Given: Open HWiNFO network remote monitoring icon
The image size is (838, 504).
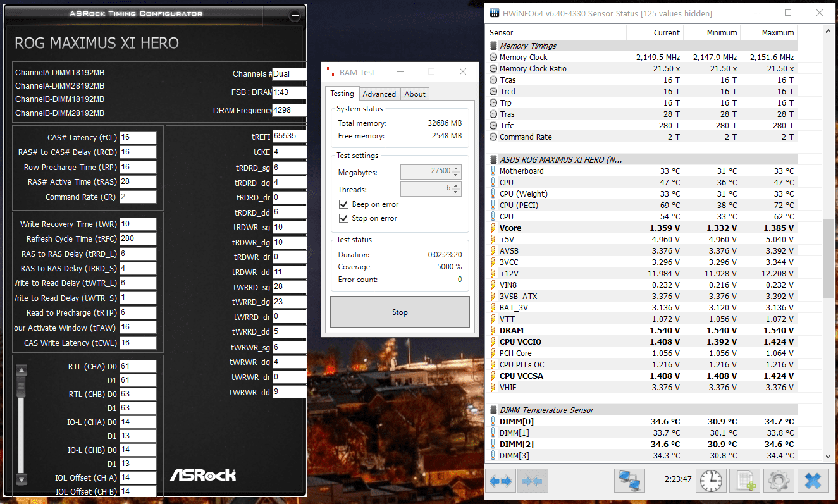Looking at the screenshot, I should tap(629, 481).
